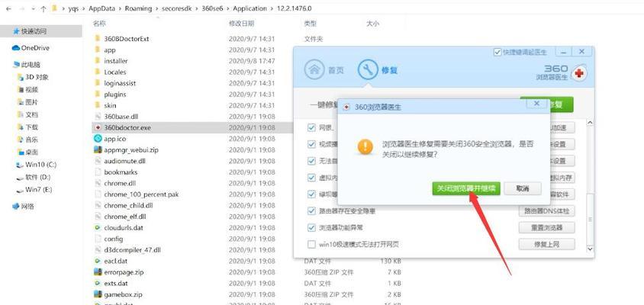The image size is (644, 305).
Task: Select the bookmarks file name
Action: 121,172
